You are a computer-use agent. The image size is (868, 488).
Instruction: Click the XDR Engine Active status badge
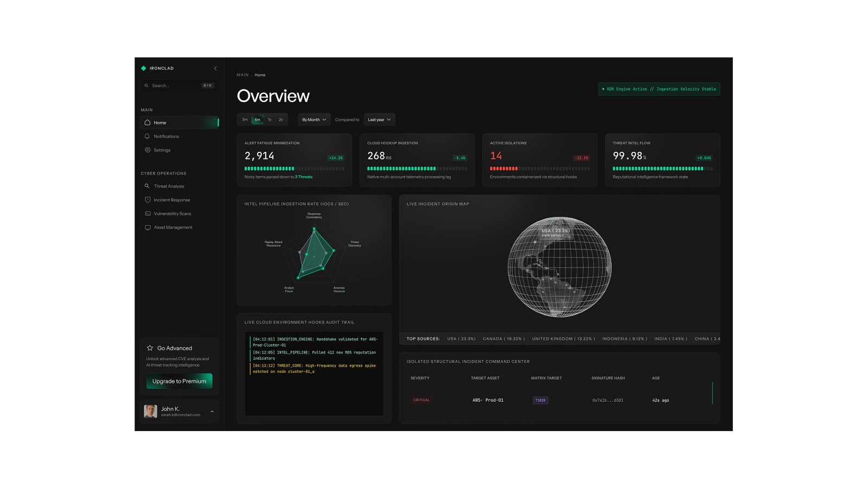(659, 89)
